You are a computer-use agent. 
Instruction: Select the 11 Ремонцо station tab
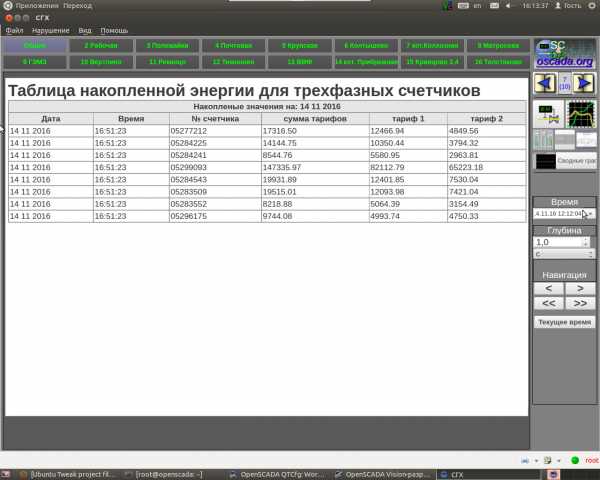point(166,61)
